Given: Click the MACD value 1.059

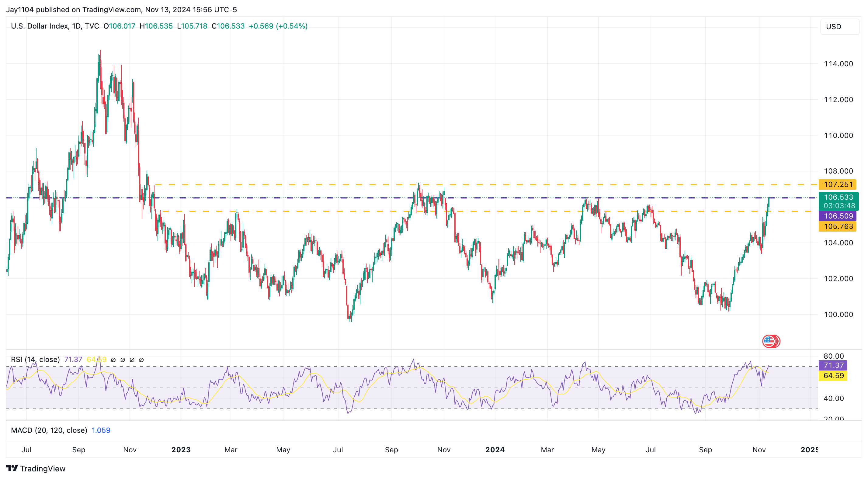Looking at the screenshot, I should coord(101,430).
